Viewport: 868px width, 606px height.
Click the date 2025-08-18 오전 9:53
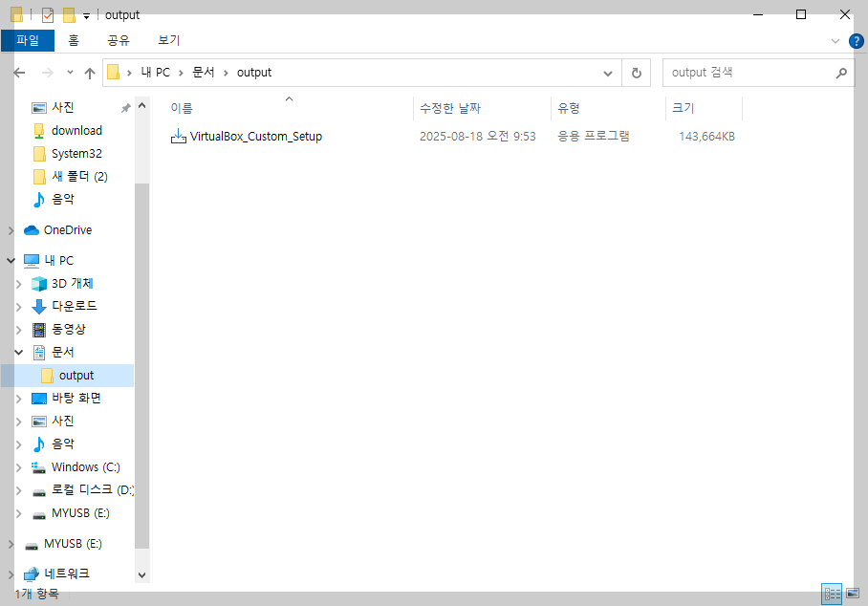(x=478, y=136)
